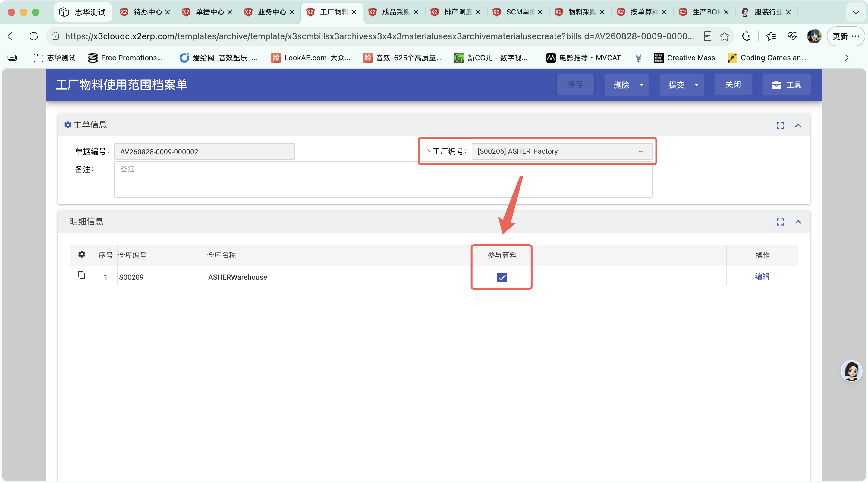Switch to the 排产调度 tab
The width and height of the screenshot is (868, 483).
pyautogui.click(x=456, y=12)
